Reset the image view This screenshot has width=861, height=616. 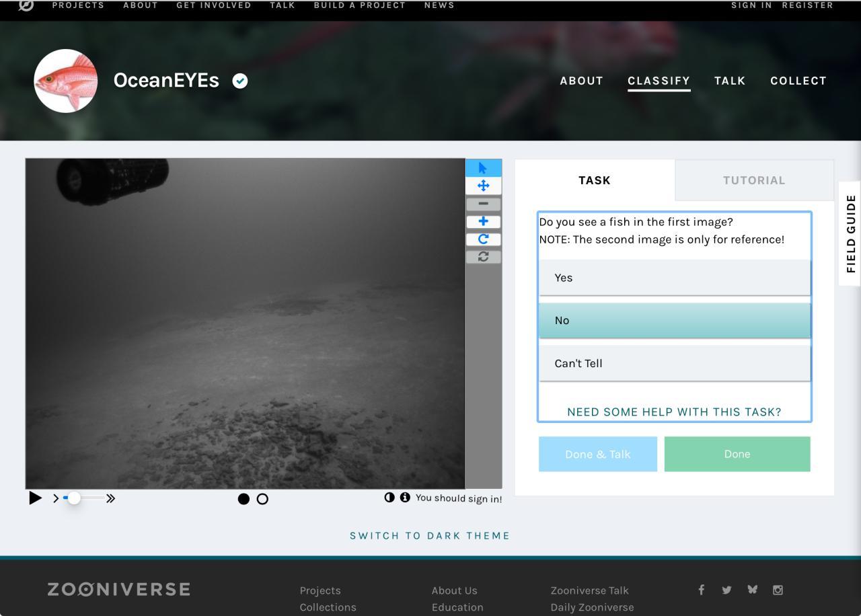click(x=483, y=256)
